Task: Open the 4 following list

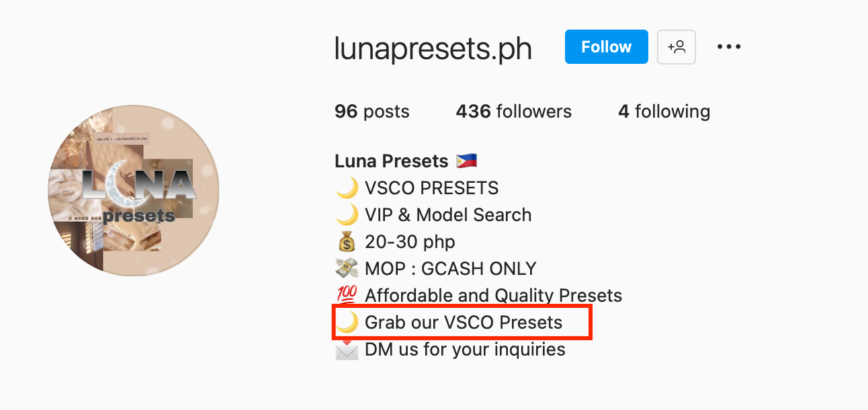Action: (664, 112)
